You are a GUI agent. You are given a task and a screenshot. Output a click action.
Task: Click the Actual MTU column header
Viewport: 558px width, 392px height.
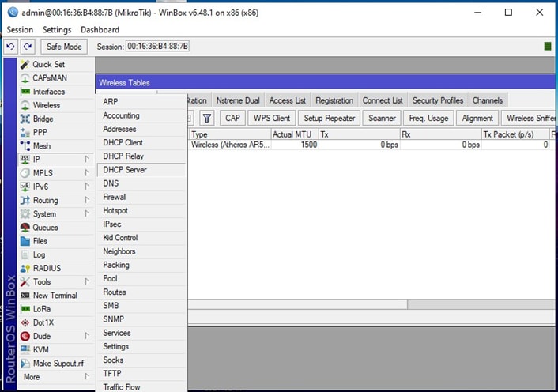[294, 134]
